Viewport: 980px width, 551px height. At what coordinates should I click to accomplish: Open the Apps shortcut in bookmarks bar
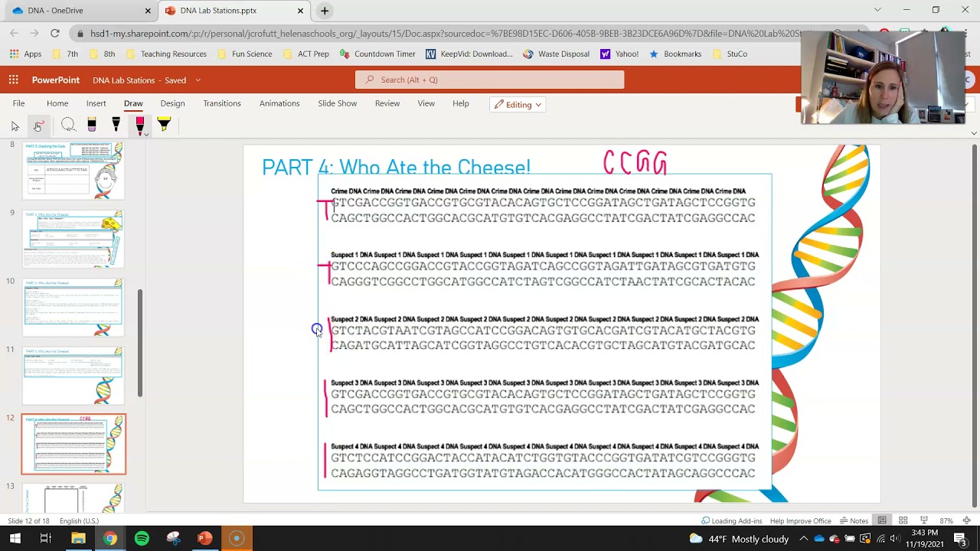[25, 54]
